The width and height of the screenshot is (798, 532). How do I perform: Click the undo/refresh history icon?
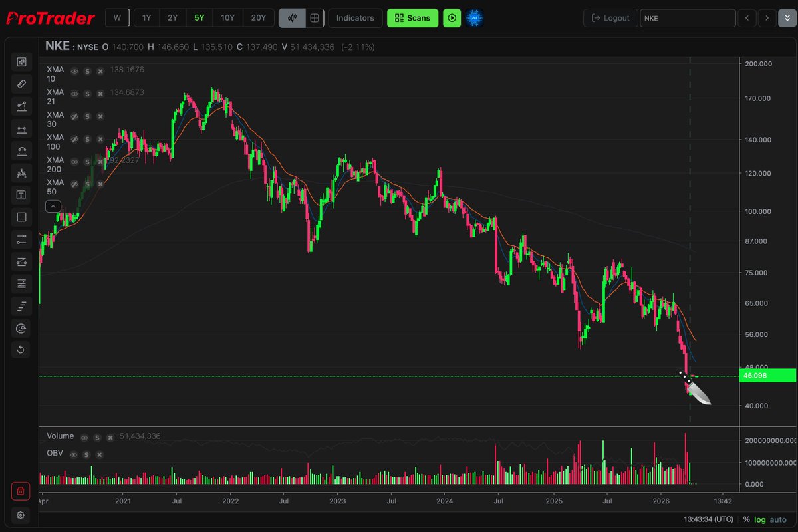[x=21, y=350]
